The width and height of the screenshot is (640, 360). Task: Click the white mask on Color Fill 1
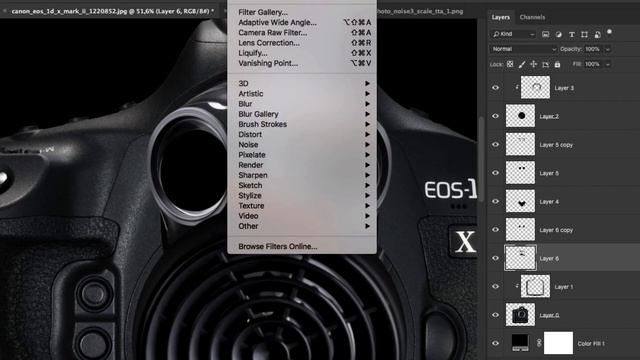click(558, 343)
